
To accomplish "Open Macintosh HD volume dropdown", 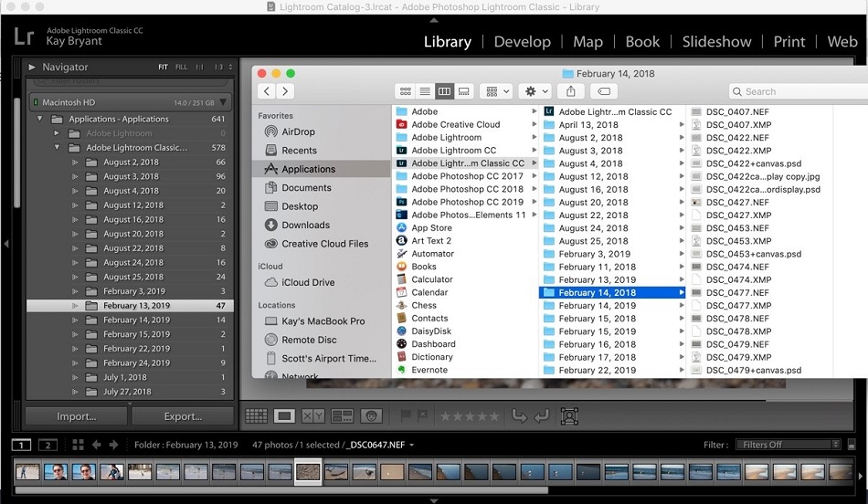I will click(223, 102).
